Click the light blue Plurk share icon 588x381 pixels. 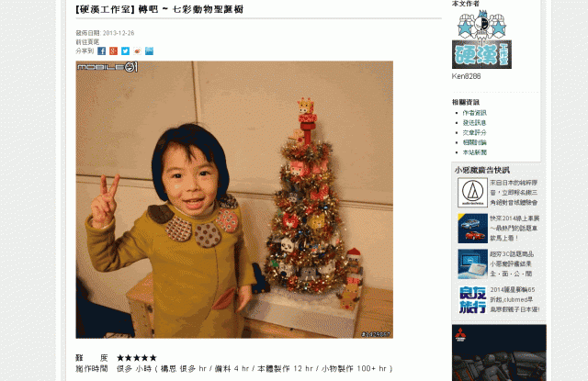click(149, 50)
